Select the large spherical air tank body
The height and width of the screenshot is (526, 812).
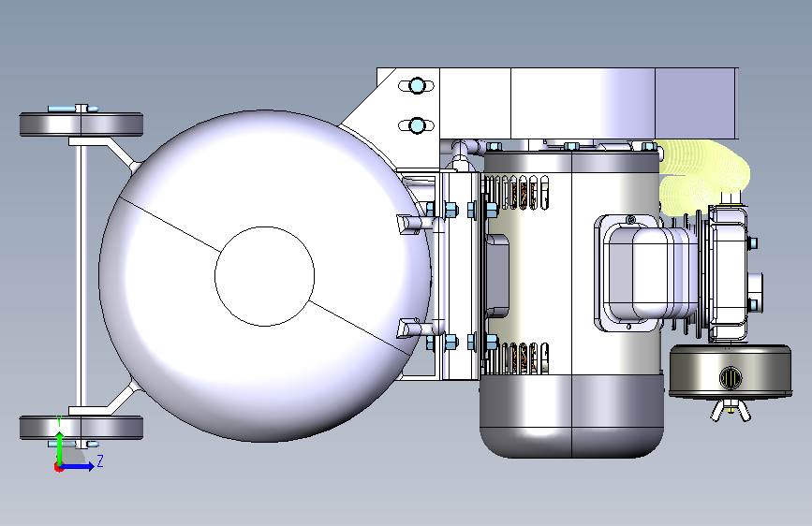click(x=265, y=276)
